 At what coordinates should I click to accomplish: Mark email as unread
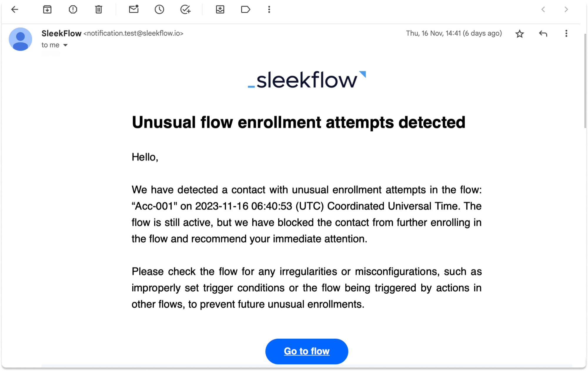click(x=134, y=9)
